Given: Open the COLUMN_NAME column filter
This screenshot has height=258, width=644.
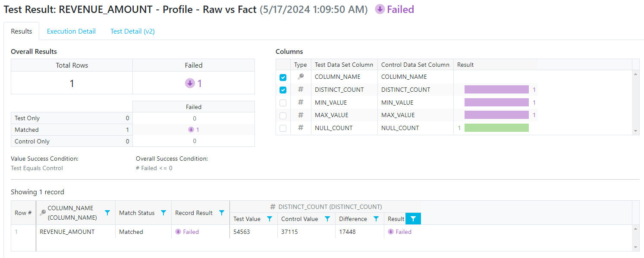Looking at the screenshot, I should 107,213.
